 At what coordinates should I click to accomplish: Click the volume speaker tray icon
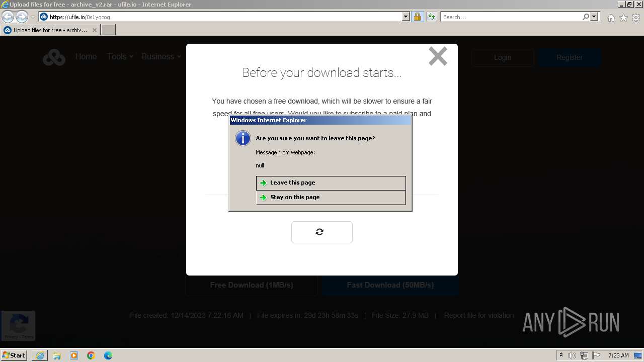click(572, 355)
